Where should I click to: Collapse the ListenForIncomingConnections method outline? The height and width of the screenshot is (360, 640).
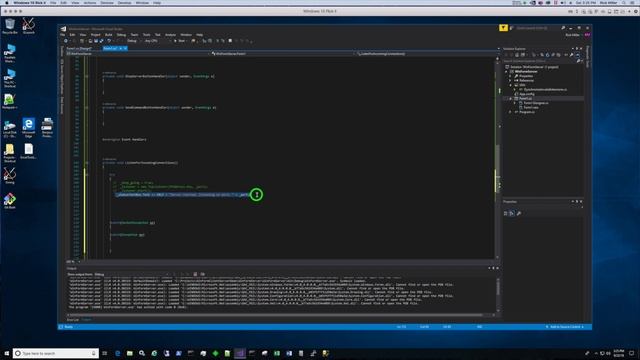click(x=87, y=163)
